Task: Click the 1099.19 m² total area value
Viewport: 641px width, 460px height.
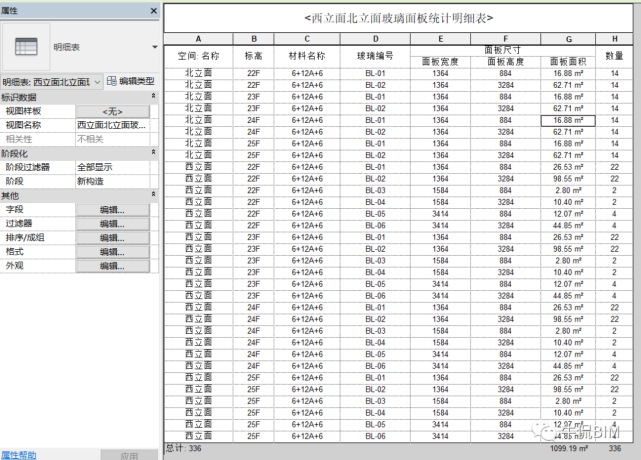Action: (x=569, y=449)
